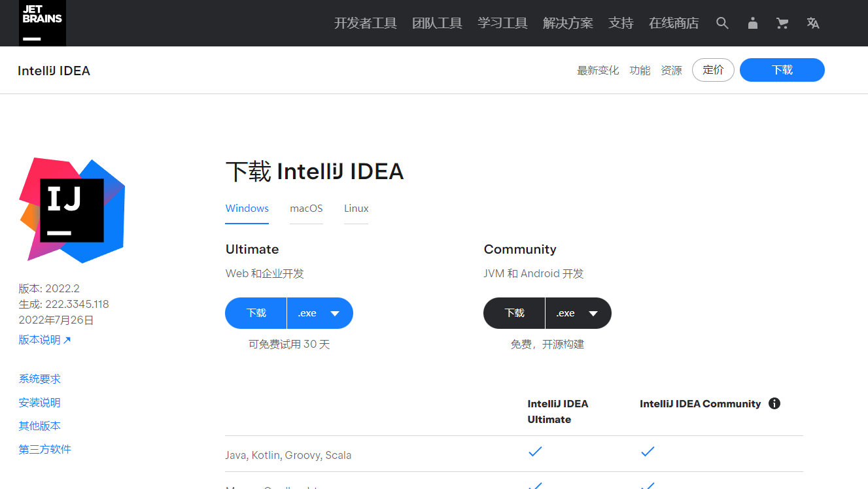Open the account profile icon

pyautogui.click(x=753, y=24)
